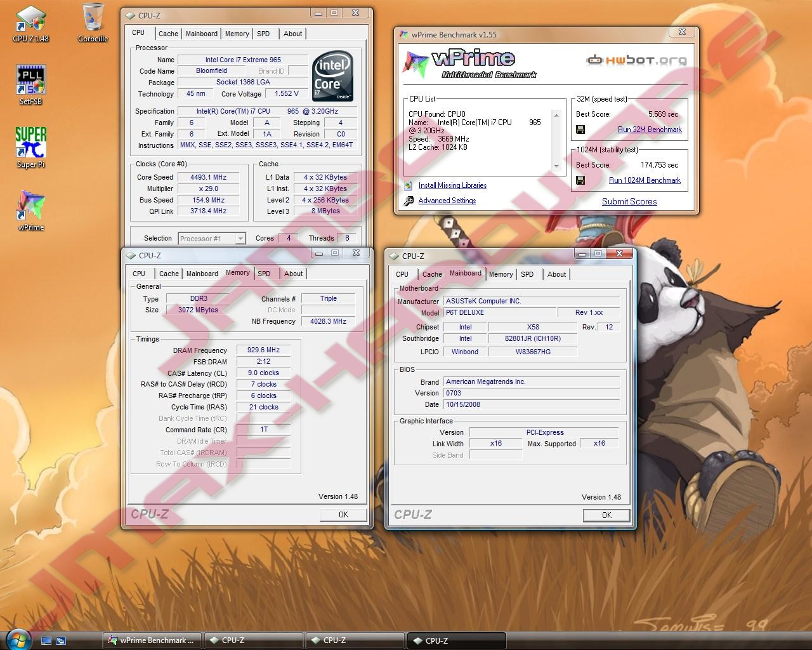Image resolution: width=812 pixels, height=650 pixels.
Task: Open the Windows Start orb
Action: (x=17, y=639)
